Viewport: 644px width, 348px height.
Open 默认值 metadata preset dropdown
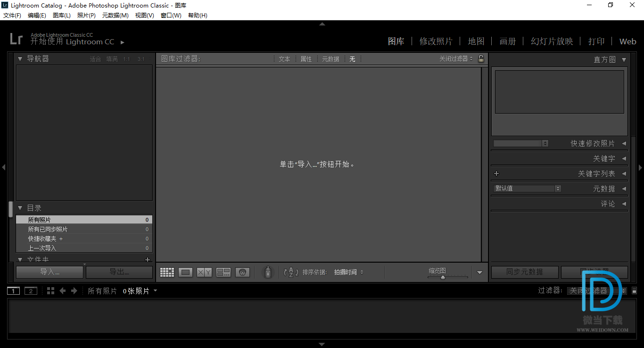point(527,189)
